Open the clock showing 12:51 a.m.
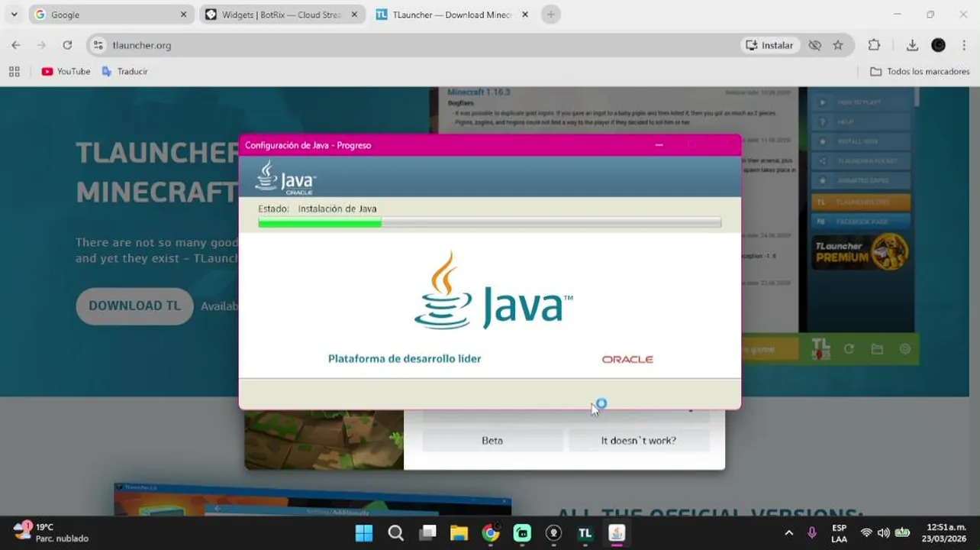The width and height of the screenshot is (980, 550). point(945,533)
